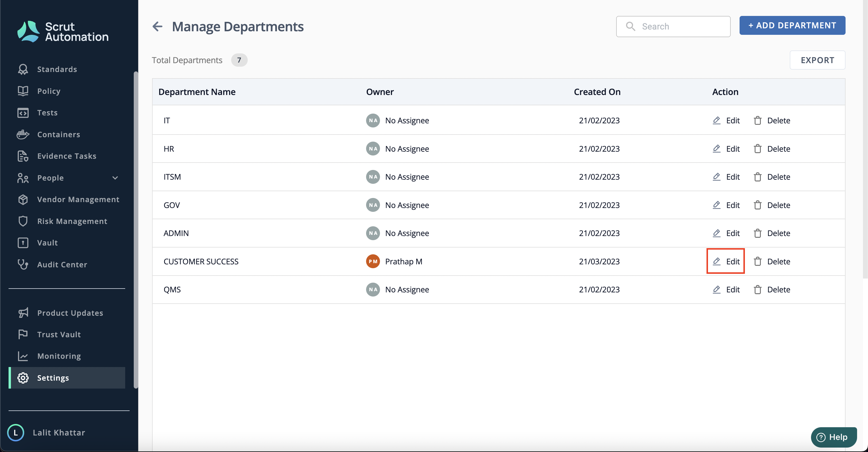Viewport: 868px width, 452px height.
Task: Click the pencil icon in QMS row
Action: click(x=717, y=289)
